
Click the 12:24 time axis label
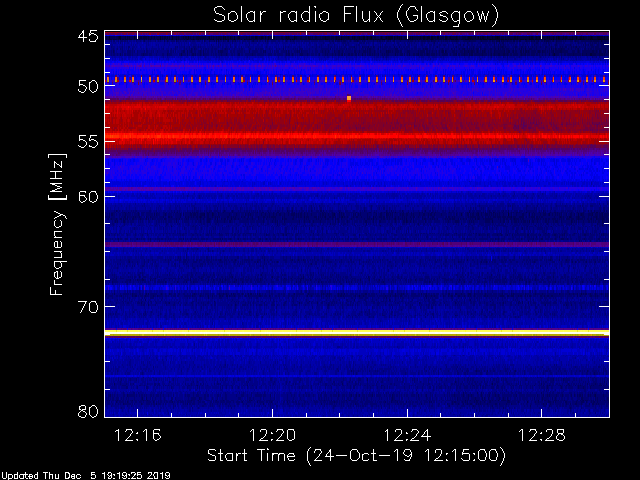[x=407, y=435]
